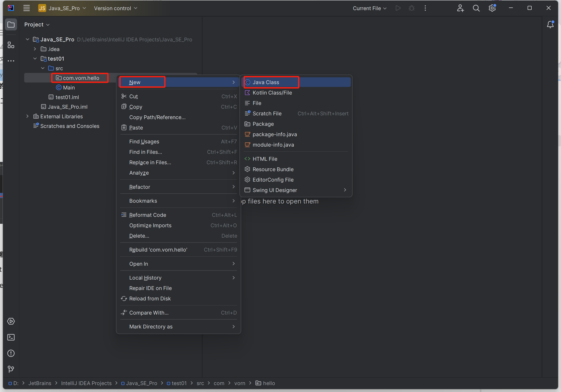This screenshot has height=392, width=561.
Task: Expand the External Libraries node
Action: point(28,116)
